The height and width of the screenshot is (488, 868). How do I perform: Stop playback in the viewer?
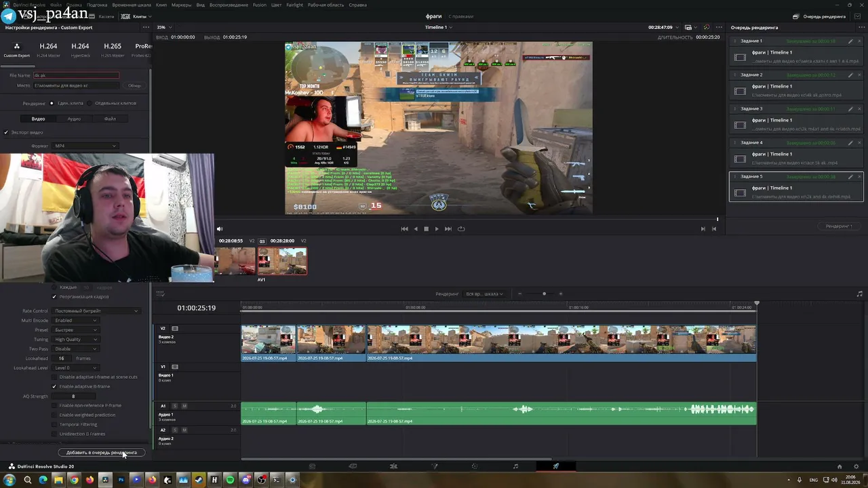pyautogui.click(x=426, y=229)
